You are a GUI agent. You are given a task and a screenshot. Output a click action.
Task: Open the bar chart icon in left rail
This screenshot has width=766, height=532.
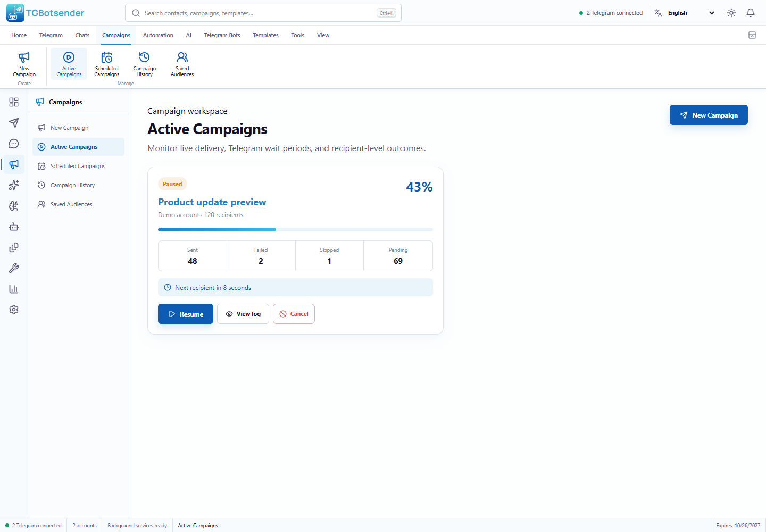point(14,289)
